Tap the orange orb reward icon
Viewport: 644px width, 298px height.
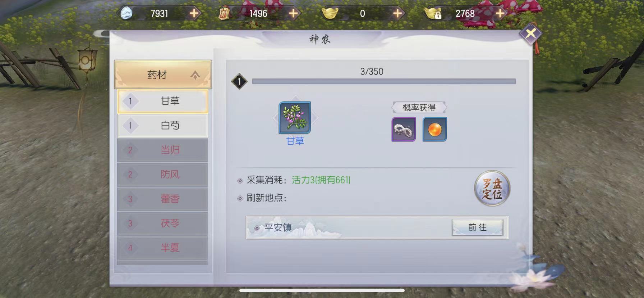coord(434,129)
